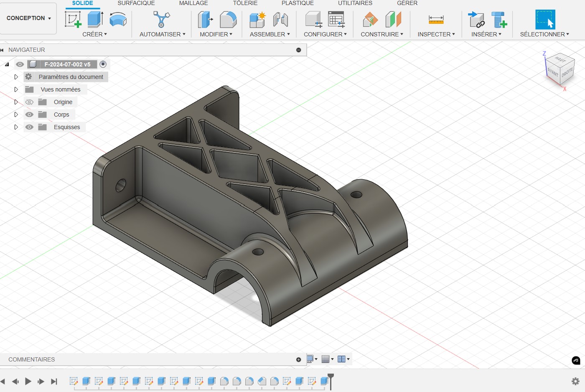This screenshot has height=392, width=585.
Task: Open the CONCEPTION workspace dropdown
Action: pyautogui.click(x=28, y=18)
